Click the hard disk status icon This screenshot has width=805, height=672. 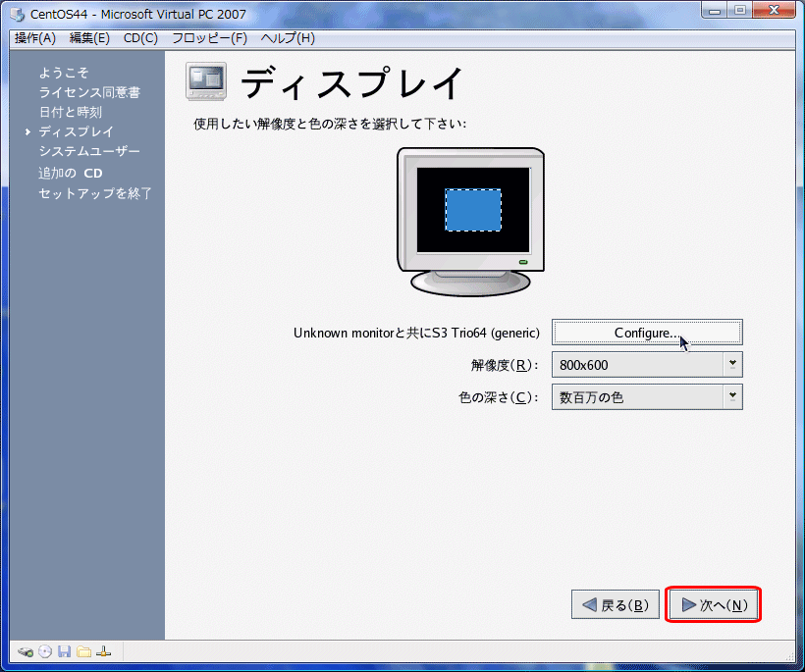26,652
